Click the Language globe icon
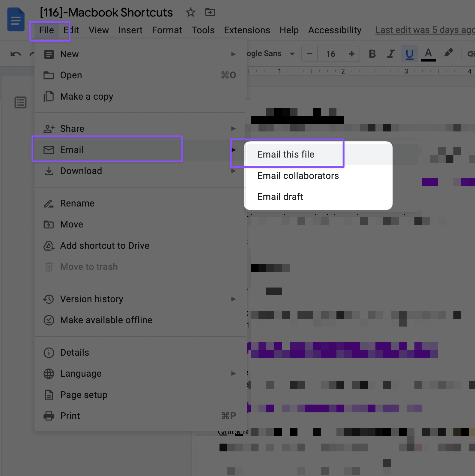Screen dimensions: 475x476 49,374
